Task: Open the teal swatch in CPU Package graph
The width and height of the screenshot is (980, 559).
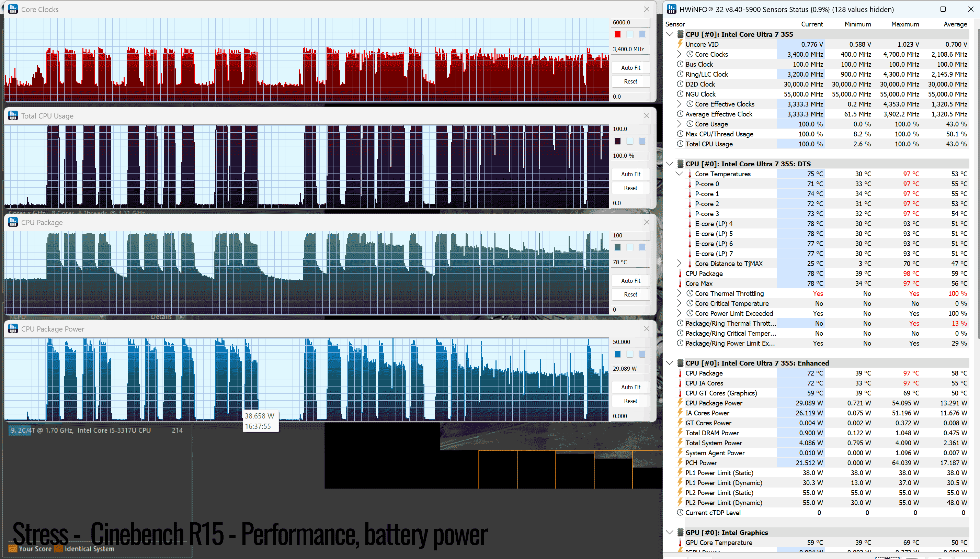Action: click(617, 248)
